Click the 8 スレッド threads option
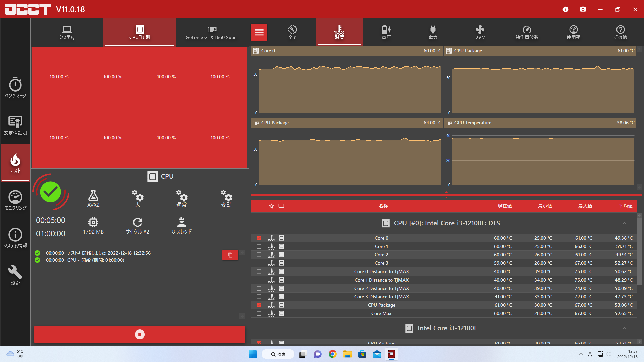The image size is (644, 362). (182, 226)
